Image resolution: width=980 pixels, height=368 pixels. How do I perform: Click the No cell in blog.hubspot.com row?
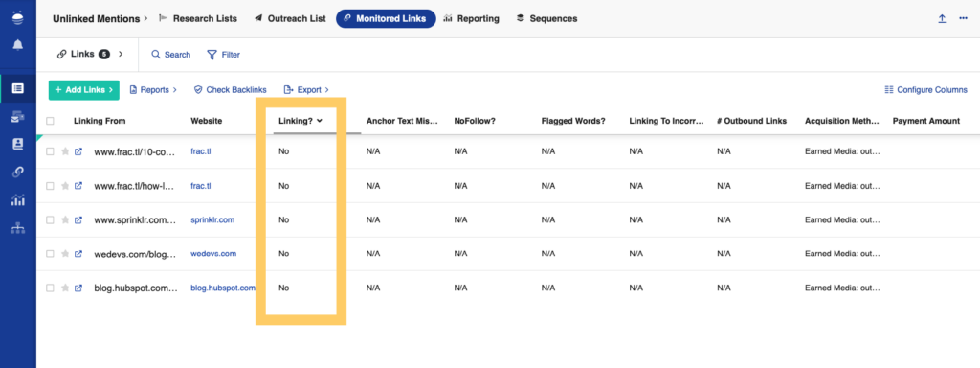point(283,287)
